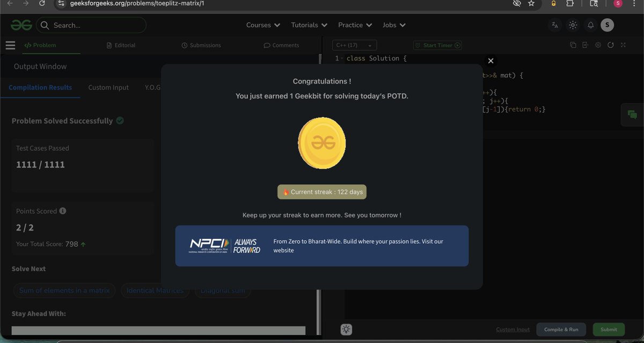This screenshot has width=644, height=343.
Task: Toggle light/dark theme sun icon
Action: (573, 25)
